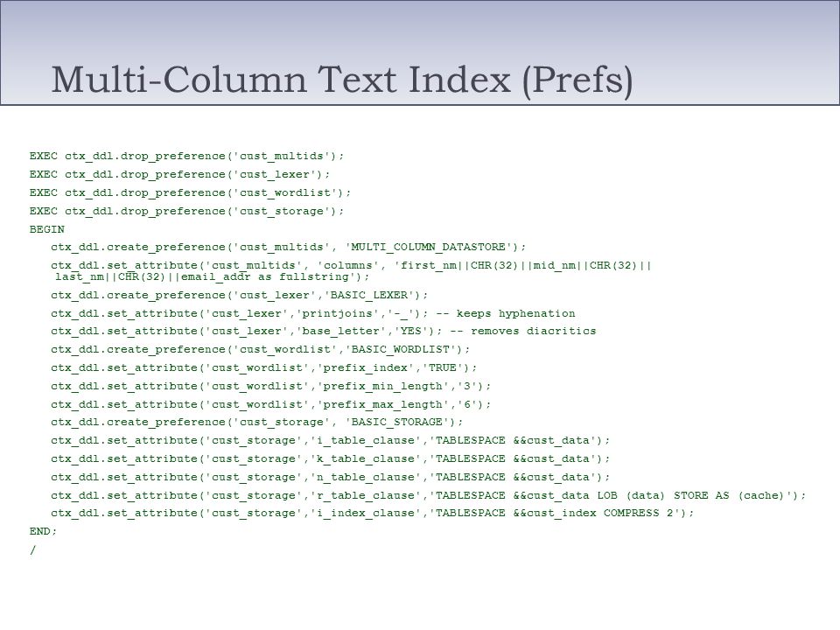The height and width of the screenshot is (630, 840).
Task: Click the drop_preference 'cust_storage' line
Action: tap(187, 211)
